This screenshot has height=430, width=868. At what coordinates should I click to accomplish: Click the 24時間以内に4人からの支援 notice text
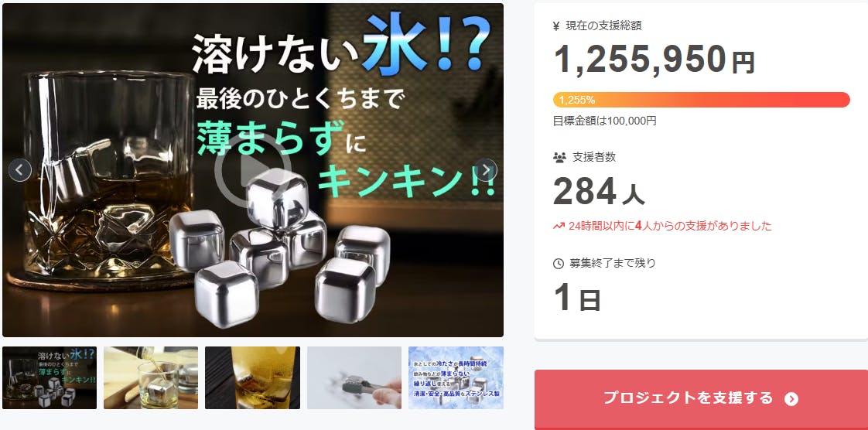pos(670,226)
